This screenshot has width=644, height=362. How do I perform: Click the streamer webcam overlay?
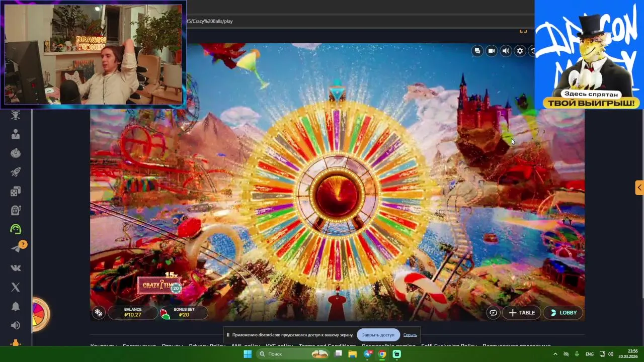(x=93, y=54)
